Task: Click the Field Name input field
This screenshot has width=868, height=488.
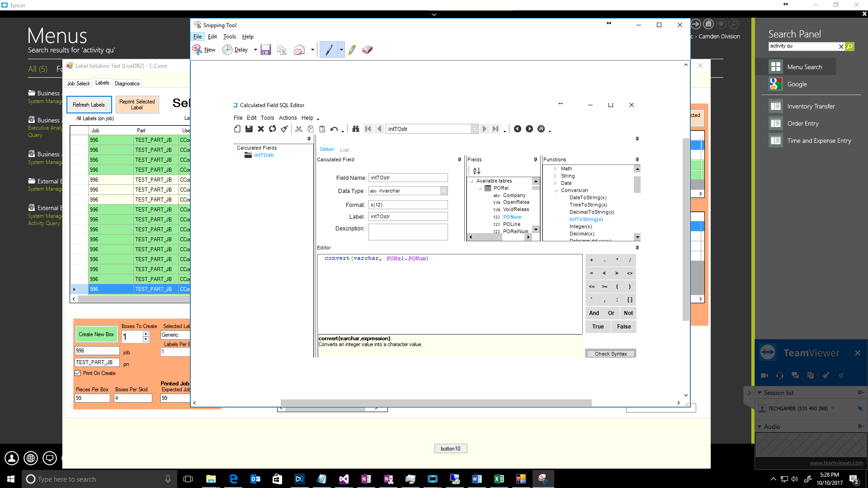Action: [408, 178]
